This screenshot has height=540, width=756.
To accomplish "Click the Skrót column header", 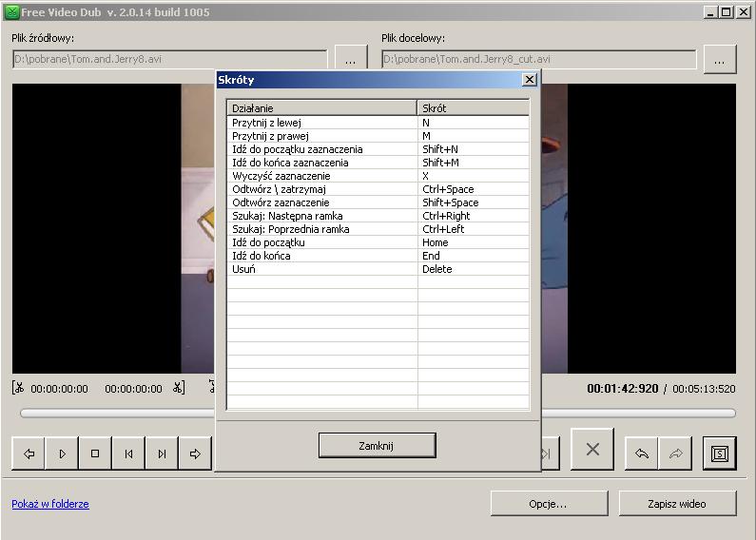I will [474, 108].
